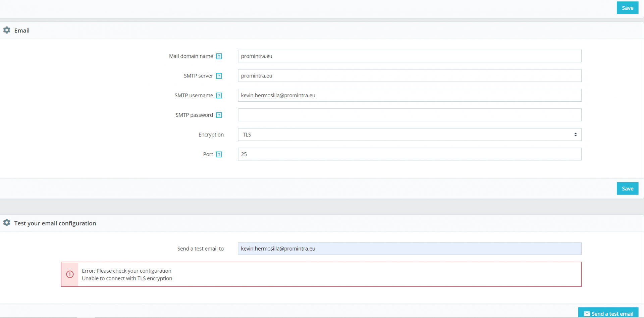The image size is (644, 318).
Task: Click the Test your email configuration heading
Action: click(55, 223)
